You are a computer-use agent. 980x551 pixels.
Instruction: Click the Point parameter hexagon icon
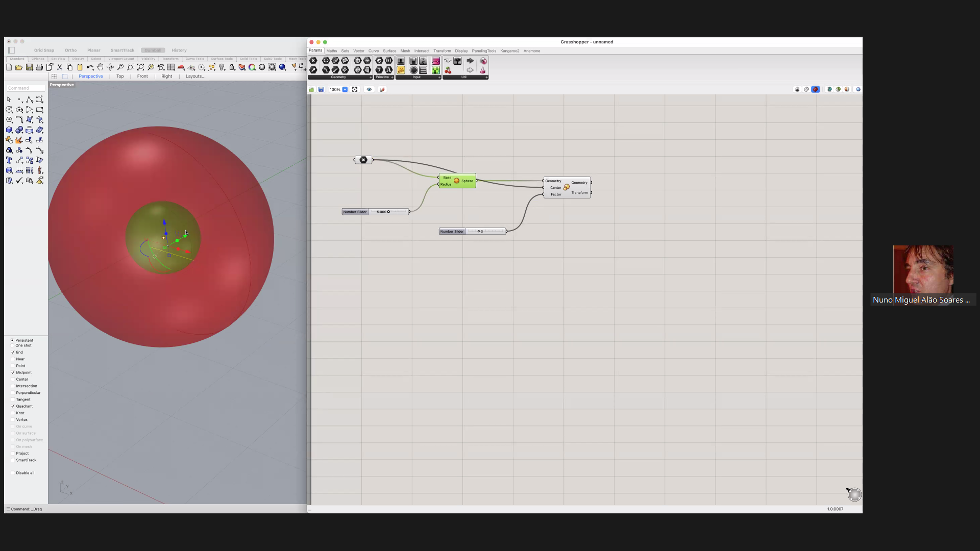coord(313,61)
